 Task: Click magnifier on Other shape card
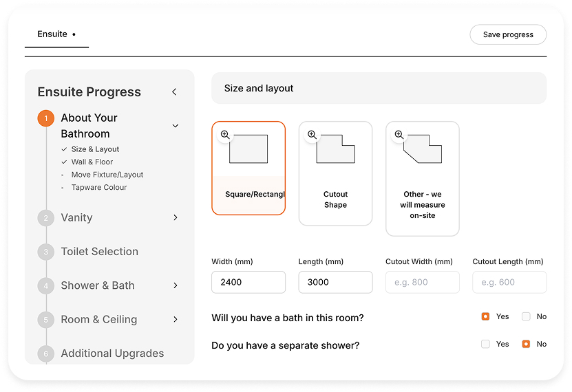pyautogui.click(x=399, y=135)
